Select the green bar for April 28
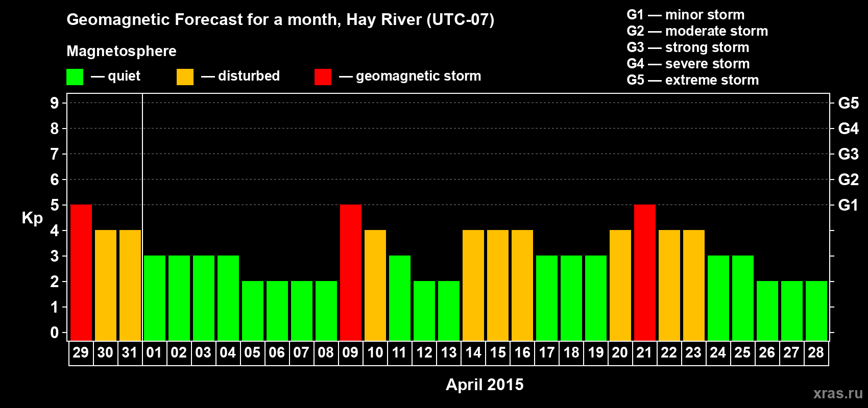868x408 pixels. [816, 311]
